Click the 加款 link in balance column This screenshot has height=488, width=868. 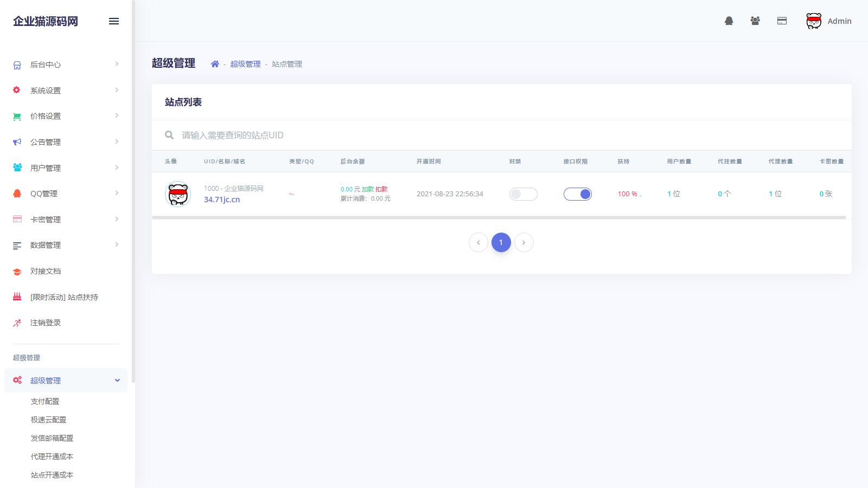pyautogui.click(x=368, y=189)
